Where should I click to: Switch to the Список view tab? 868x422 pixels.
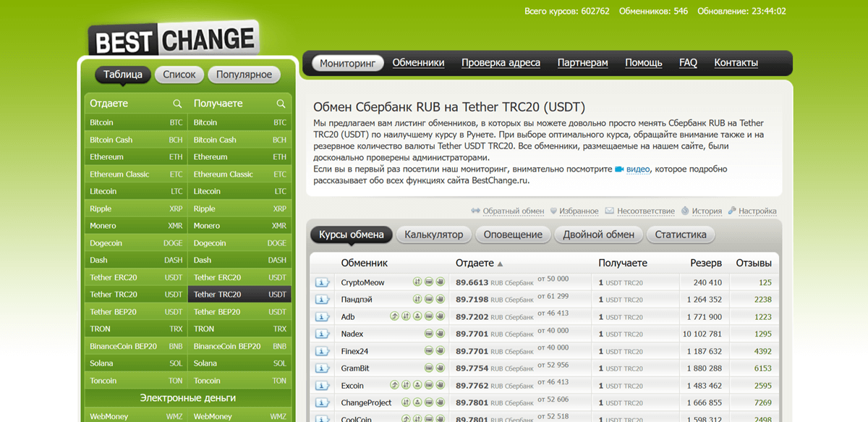point(179,75)
